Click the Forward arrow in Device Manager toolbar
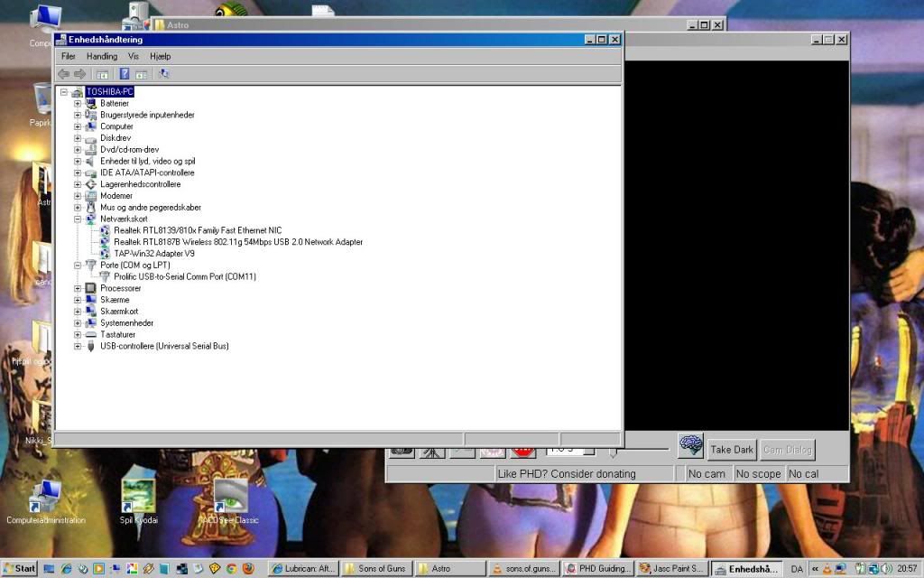The image size is (924, 578). click(79, 74)
